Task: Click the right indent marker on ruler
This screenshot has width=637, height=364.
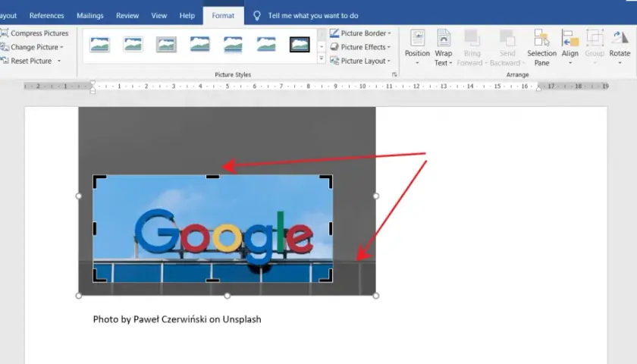Action: click(538, 88)
